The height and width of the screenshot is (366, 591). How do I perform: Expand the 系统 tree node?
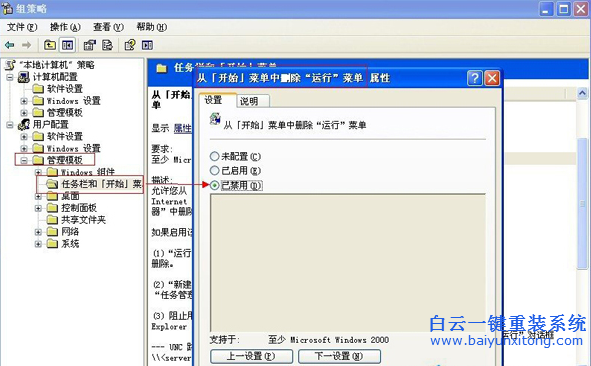38,244
